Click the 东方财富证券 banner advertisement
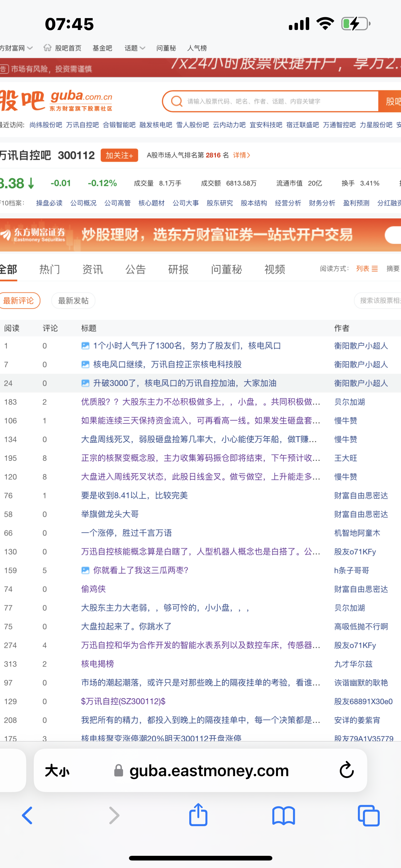The width and height of the screenshot is (401, 868). coord(200,235)
